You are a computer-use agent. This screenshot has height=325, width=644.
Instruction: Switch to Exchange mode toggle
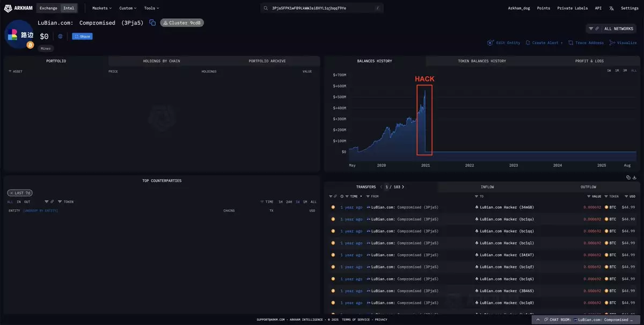[x=48, y=8]
